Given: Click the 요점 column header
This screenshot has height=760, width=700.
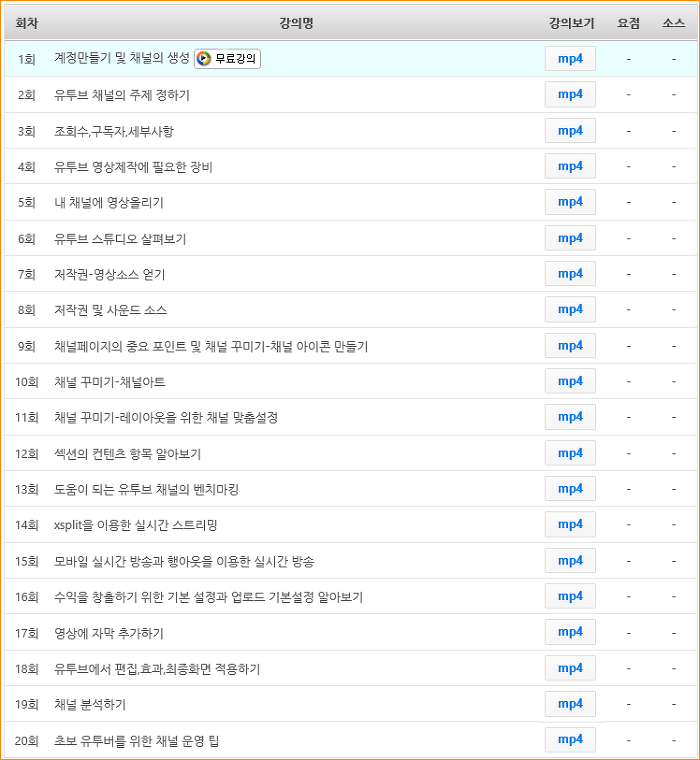Looking at the screenshot, I should [628, 23].
